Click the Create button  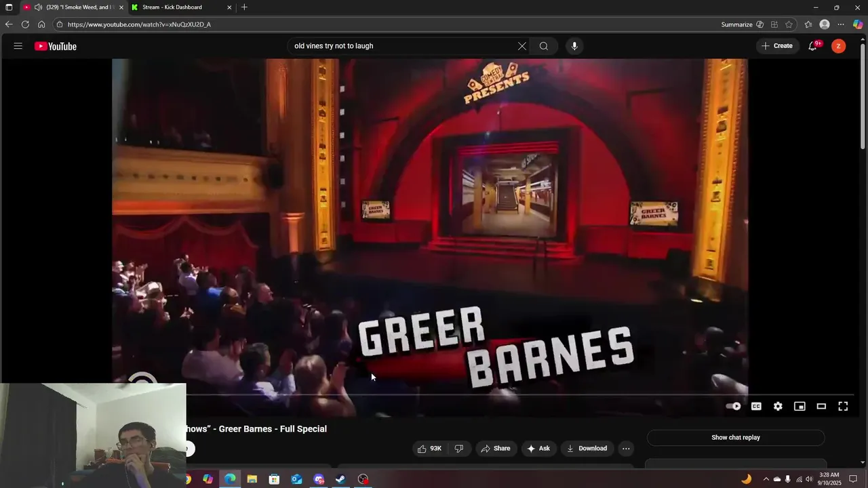776,46
